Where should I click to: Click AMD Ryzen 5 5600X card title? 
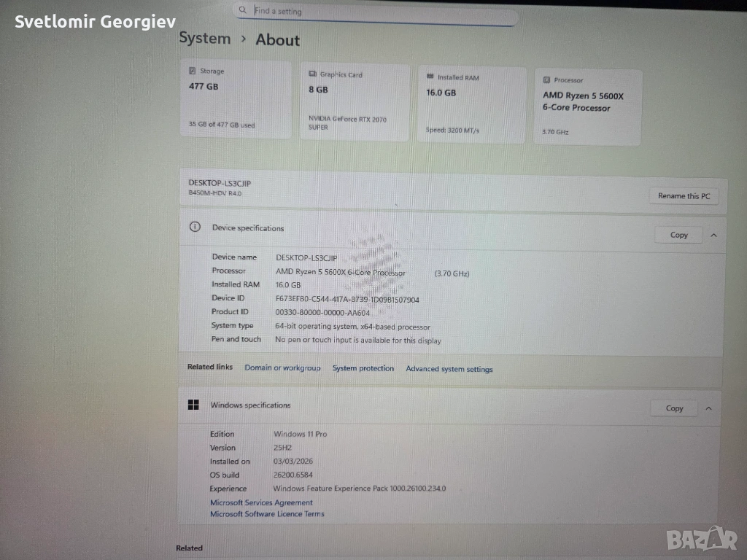[583, 101]
